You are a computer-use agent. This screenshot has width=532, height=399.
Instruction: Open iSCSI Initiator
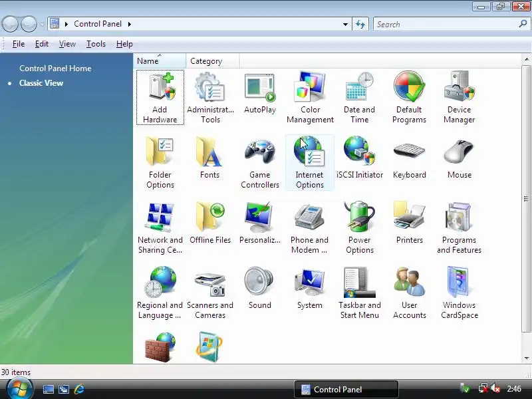[360, 158]
